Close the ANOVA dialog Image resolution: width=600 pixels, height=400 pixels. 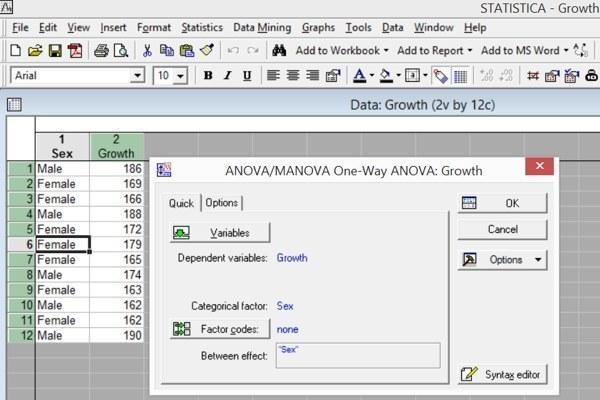coord(540,166)
